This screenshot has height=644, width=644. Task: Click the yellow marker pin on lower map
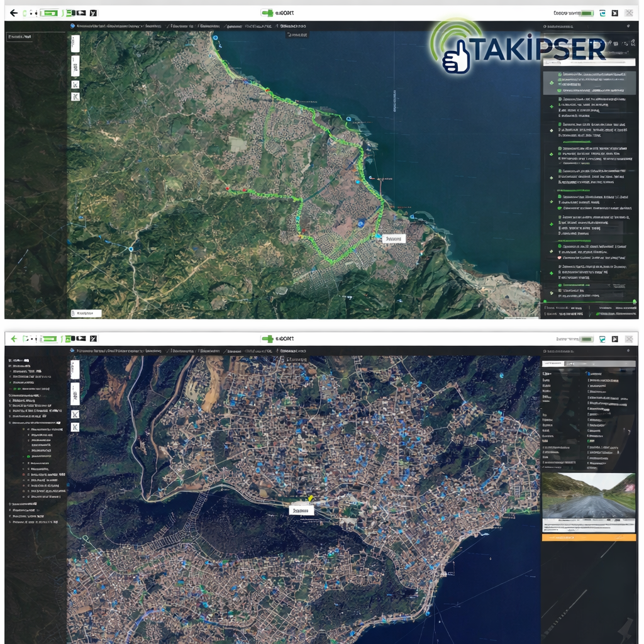click(x=310, y=499)
